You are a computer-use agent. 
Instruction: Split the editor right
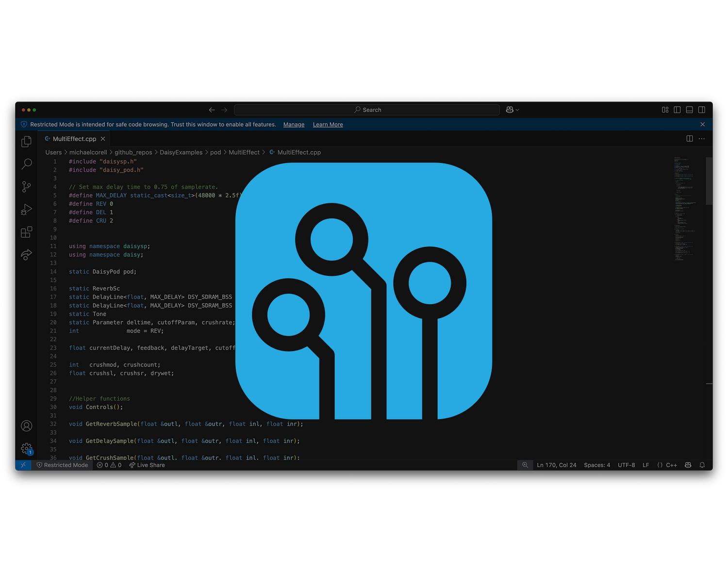[x=690, y=139]
